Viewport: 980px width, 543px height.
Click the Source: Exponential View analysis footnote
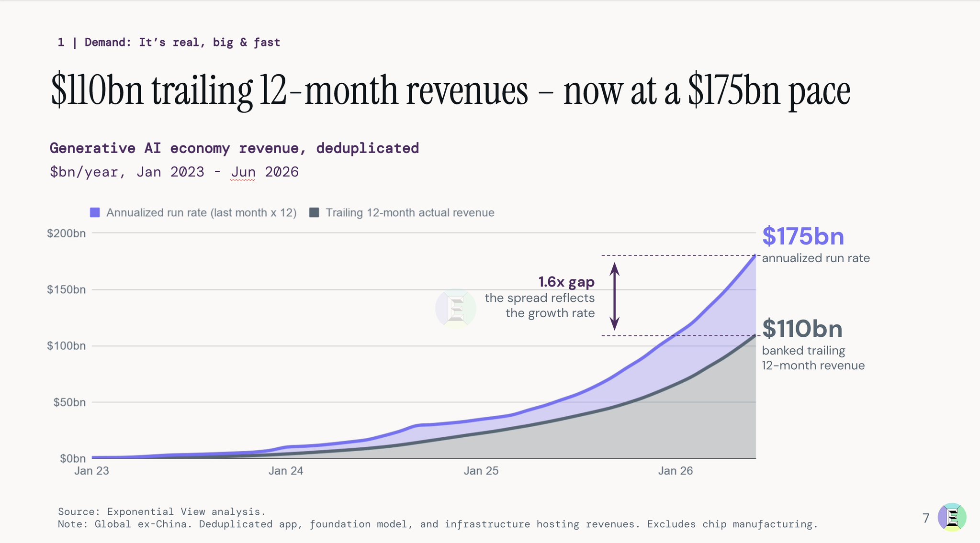click(162, 511)
